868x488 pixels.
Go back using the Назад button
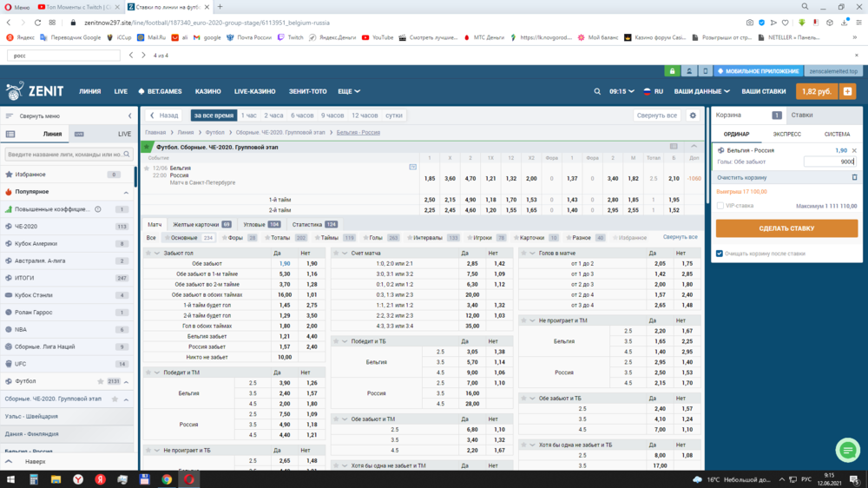point(164,115)
